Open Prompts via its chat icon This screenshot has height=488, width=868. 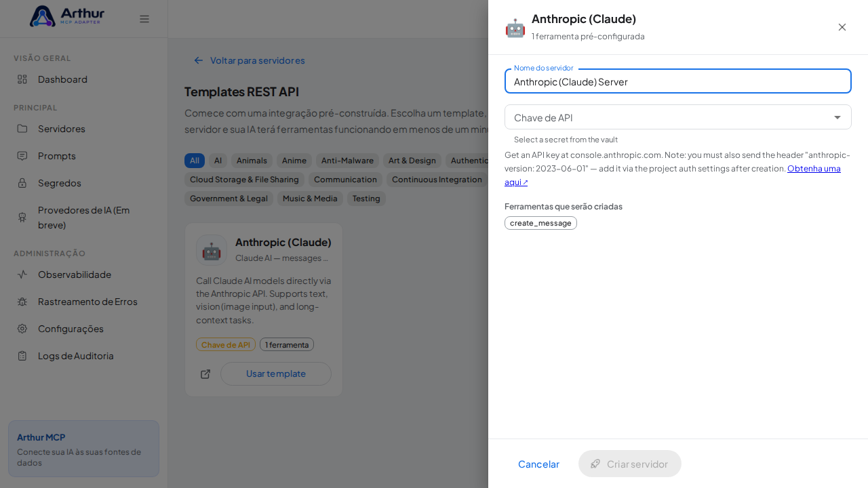click(22, 156)
